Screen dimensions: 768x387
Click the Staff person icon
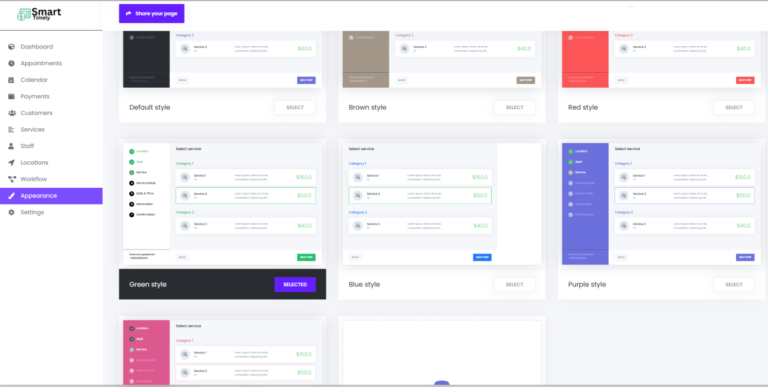point(11,146)
